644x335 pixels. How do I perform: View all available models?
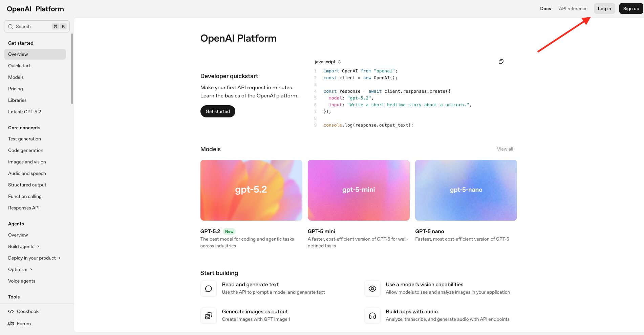[x=505, y=149]
